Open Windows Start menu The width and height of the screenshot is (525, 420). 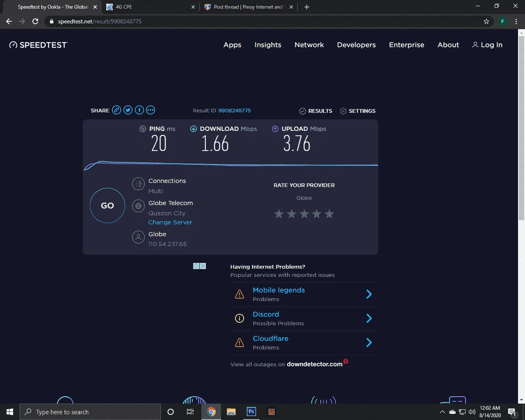10,412
